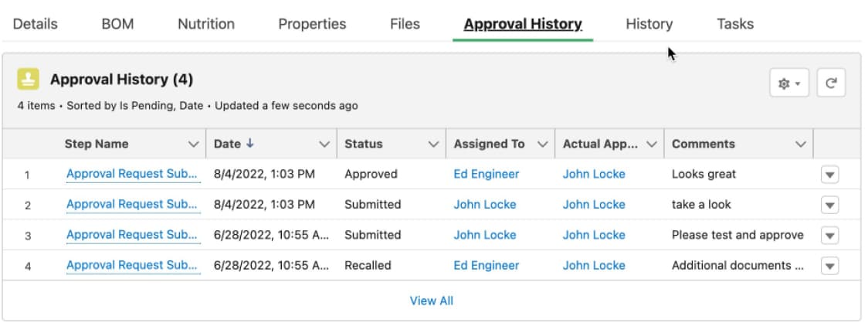This screenshot has height=326, width=868.
Task: Open row 3 actions dropdown arrow
Action: (829, 235)
